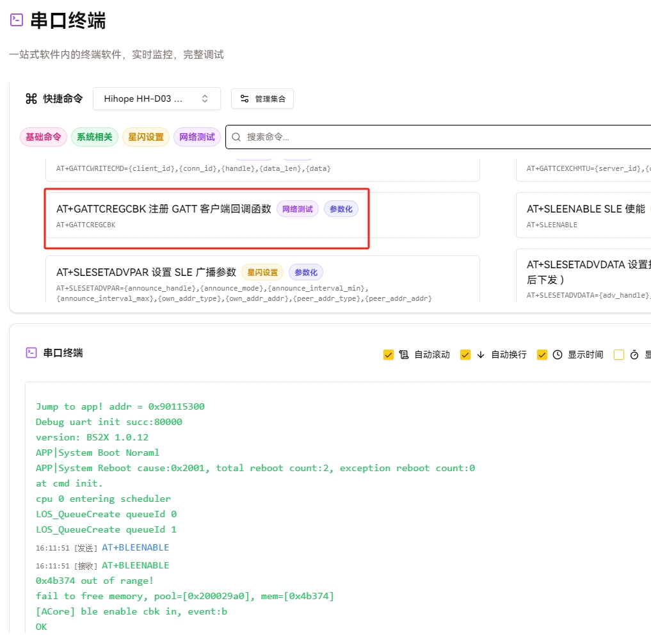Open the AT+SLESETADVPAR command card
Image resolution: width=651 pixels, height=644 pixels.
tap(262, 279)
